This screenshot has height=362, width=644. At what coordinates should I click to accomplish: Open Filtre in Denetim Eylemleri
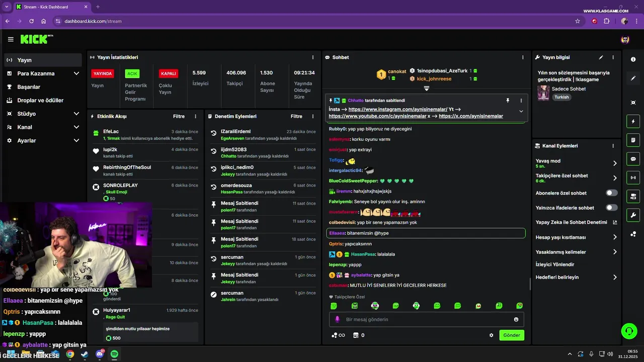(x=296, y=116)
